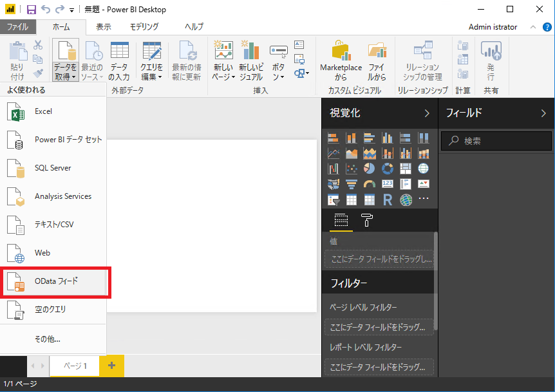Select the slicer visual

[334, 200]
